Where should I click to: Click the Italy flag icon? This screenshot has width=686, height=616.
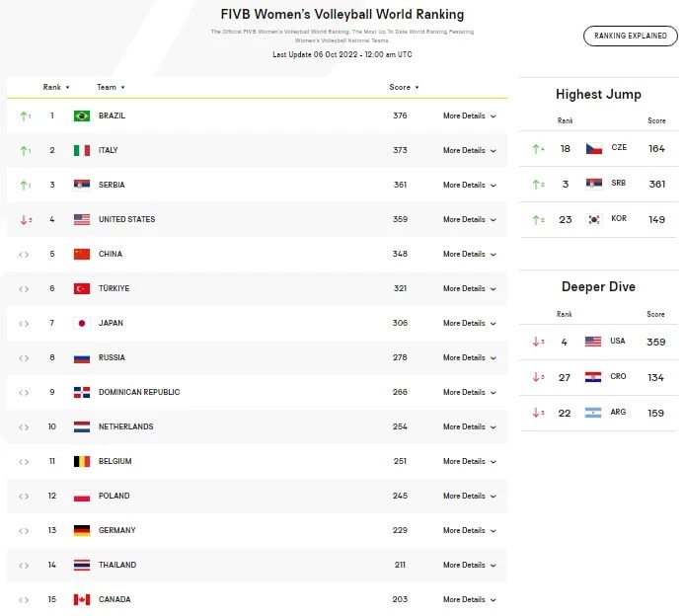[x=82, y=151]
